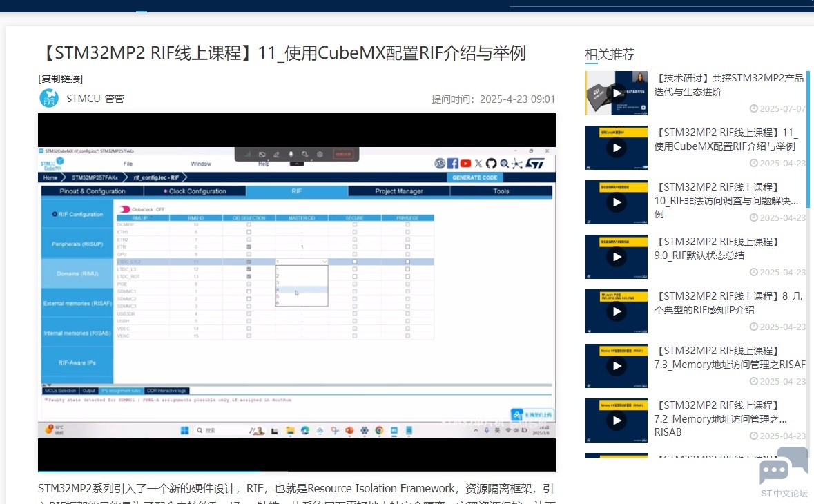Expand the system tray hidden icons chevron
This screenshot has height=504, width=814.
[476, 430]
